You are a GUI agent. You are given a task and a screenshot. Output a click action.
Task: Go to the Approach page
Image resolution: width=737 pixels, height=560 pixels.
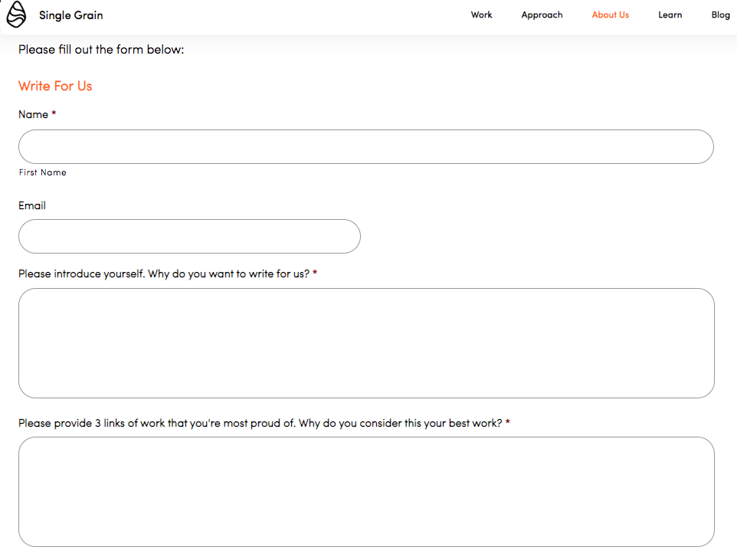[x=542, y=15]
